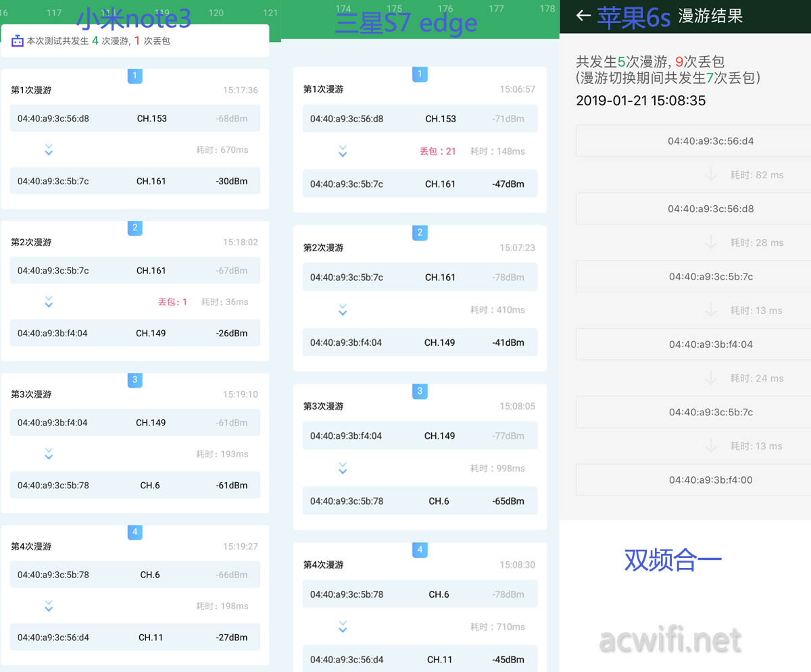This screenshot has width=811, height=672.
Task: Click badge 1 above 15:17:36 roaming card
Action: (134, 76)
